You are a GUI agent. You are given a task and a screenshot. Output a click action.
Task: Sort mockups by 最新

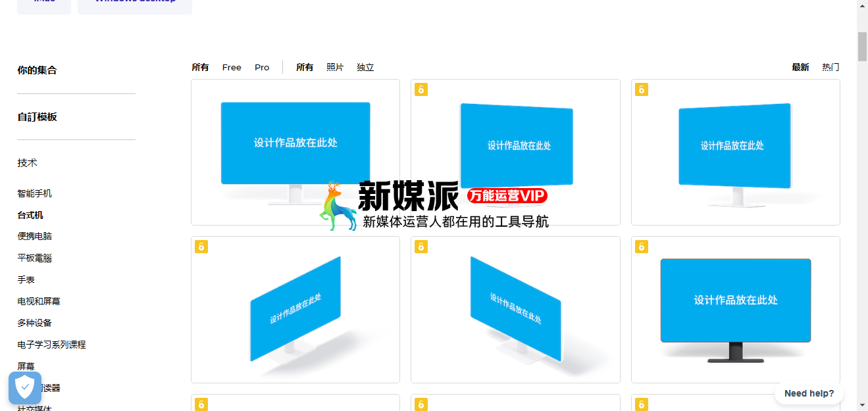(x=800, y=67)
